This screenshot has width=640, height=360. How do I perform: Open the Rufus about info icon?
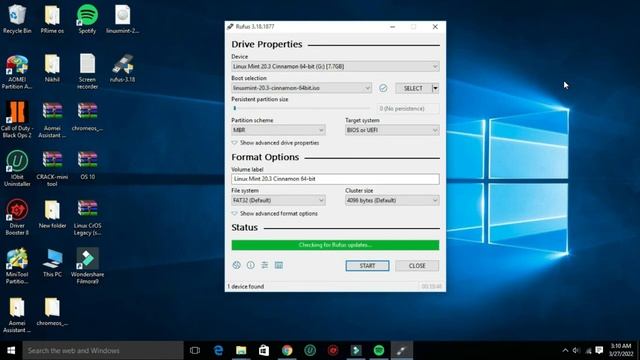click(x=251, y=265)
